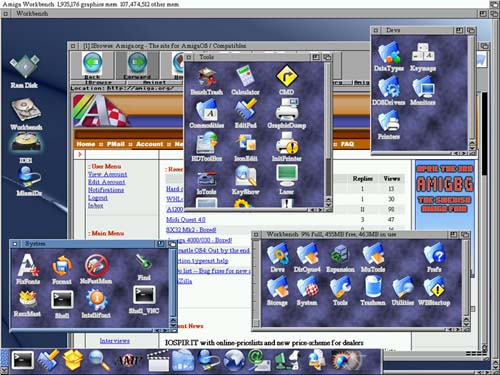The width and height of the screenshot is (500, 375).
Task: Open Printers drawer in Devs window
Action: 389,125
